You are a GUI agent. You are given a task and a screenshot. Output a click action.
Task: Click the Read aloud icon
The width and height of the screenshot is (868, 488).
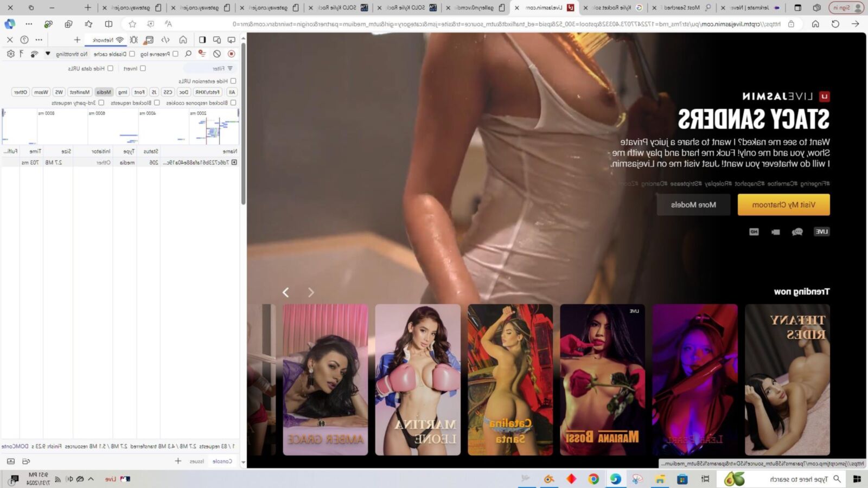(x=168, y=24)
